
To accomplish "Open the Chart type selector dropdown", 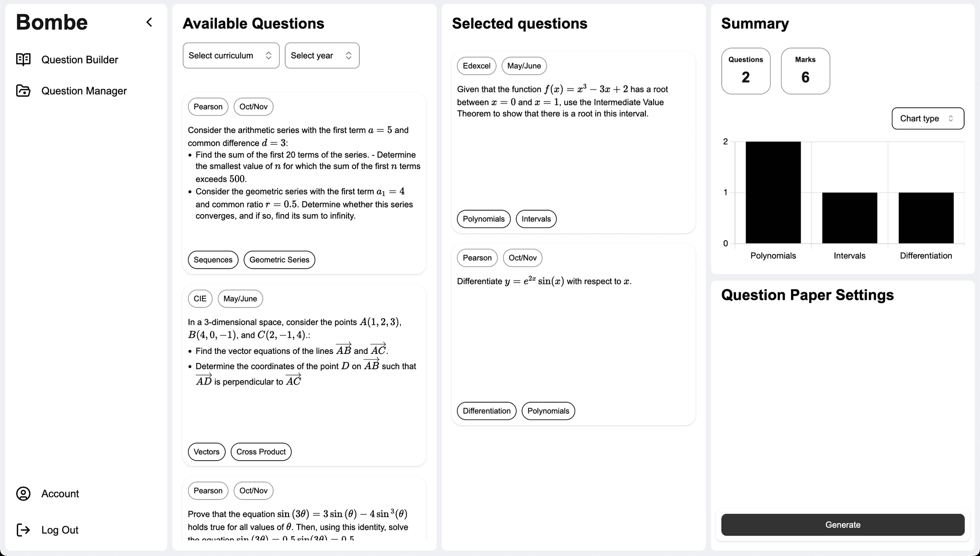I will (x=927, y=118).
